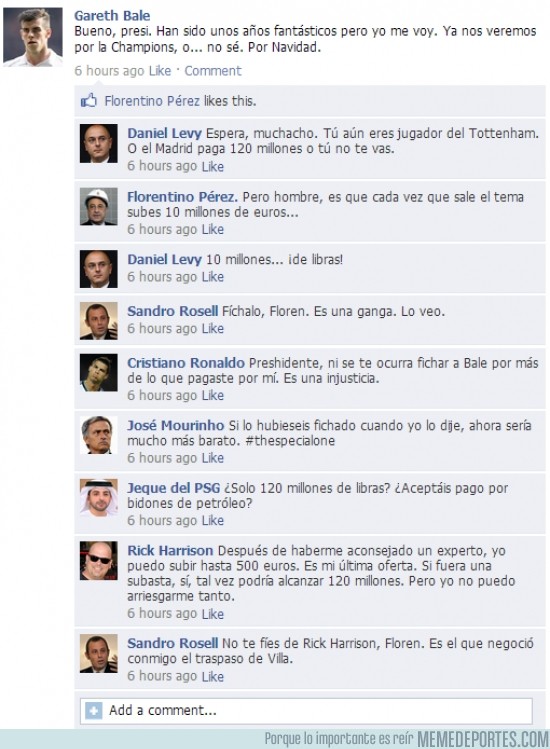Image resolution: width=550 pixels, height=749 pixels.
Task: Like Cristiano Ronaldo's comment
Action: [x=213, y=396]
